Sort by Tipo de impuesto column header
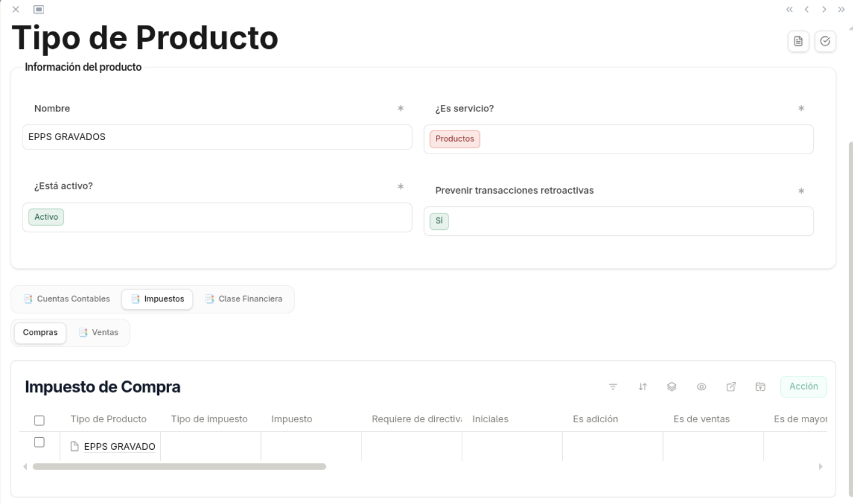The width and height of the screenshot is (853, 504). 209,419
